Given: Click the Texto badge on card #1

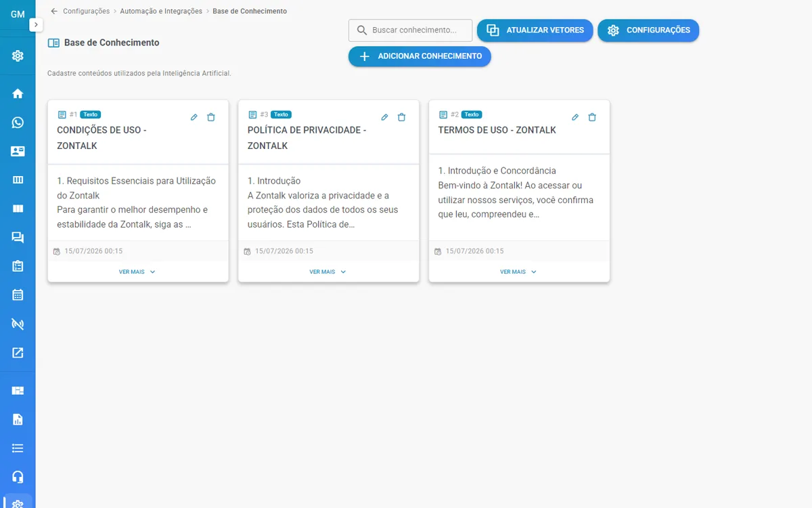Looking at the screenshot, I should click(91, 114).
